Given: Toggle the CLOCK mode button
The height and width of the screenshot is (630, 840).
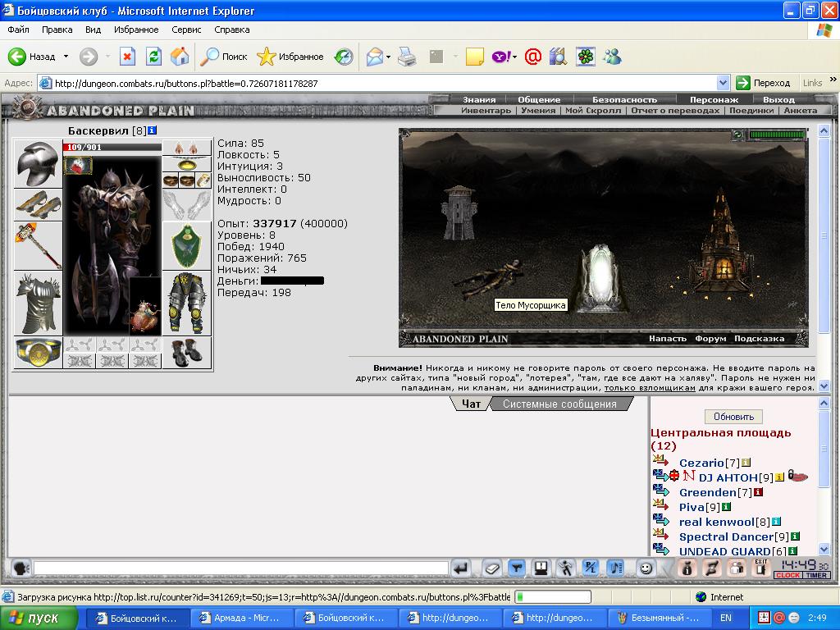Looking at the screenshot, I should coord(787,575).
